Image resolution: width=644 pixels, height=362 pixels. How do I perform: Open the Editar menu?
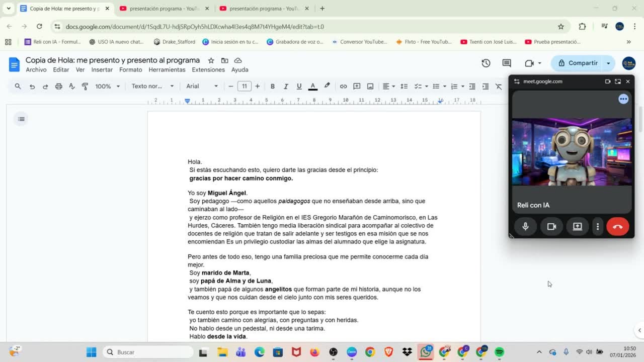(x=61, y=70)
